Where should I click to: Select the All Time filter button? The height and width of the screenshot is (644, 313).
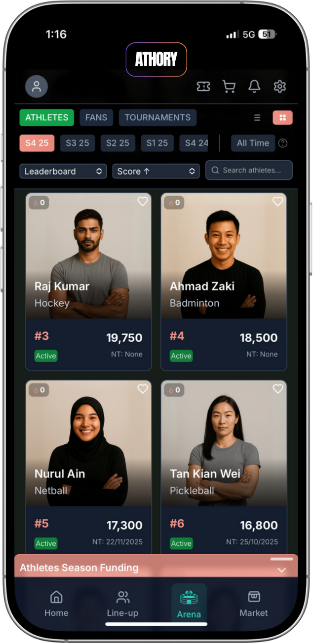pyautogui.click(x=253, y=143)
